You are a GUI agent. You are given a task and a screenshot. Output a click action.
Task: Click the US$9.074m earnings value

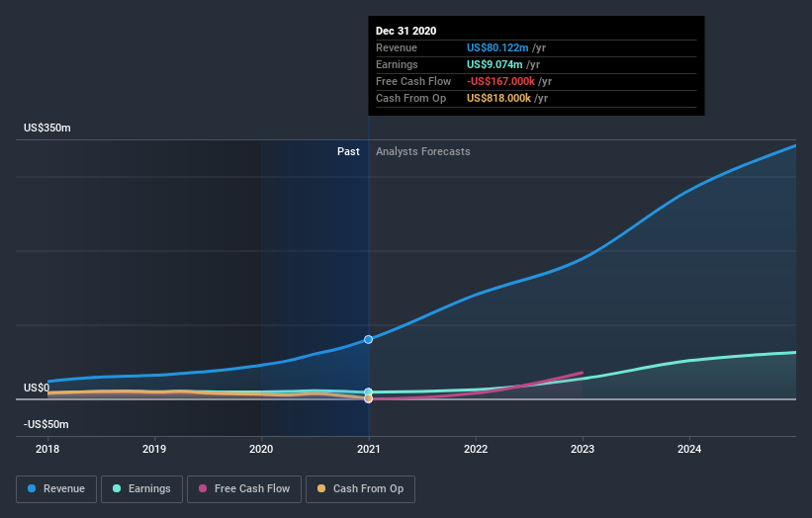tap(495, 64)
